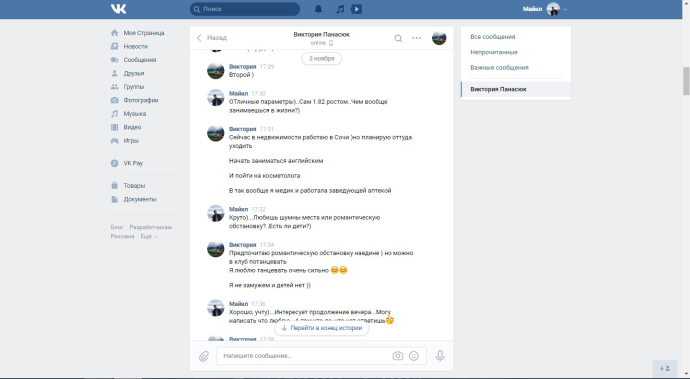Click the people icon beside Группы
Image resolution: width=690 pixels, height=379 pixels.
[114, 87]
